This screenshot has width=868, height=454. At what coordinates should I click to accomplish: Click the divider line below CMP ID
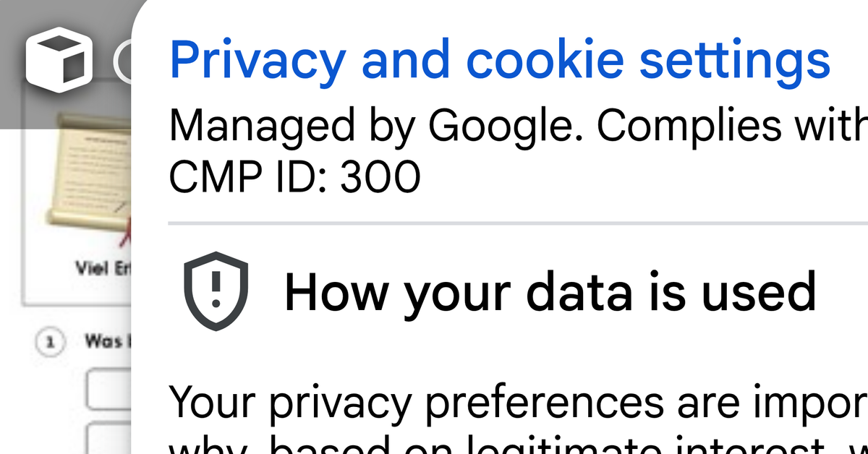click(518, 224)
